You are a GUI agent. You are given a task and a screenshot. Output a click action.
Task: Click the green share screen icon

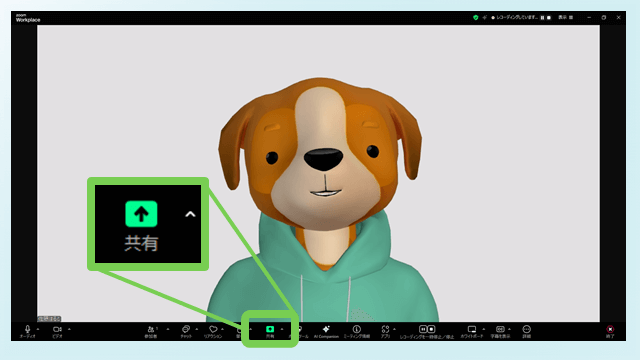(x=270, y=329)
